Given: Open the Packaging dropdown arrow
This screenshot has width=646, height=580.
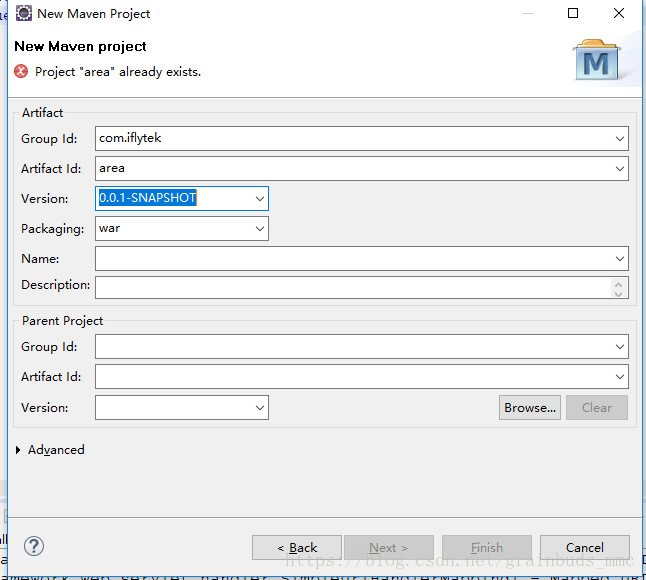Looking at the screenshot, I should point(260,229).
